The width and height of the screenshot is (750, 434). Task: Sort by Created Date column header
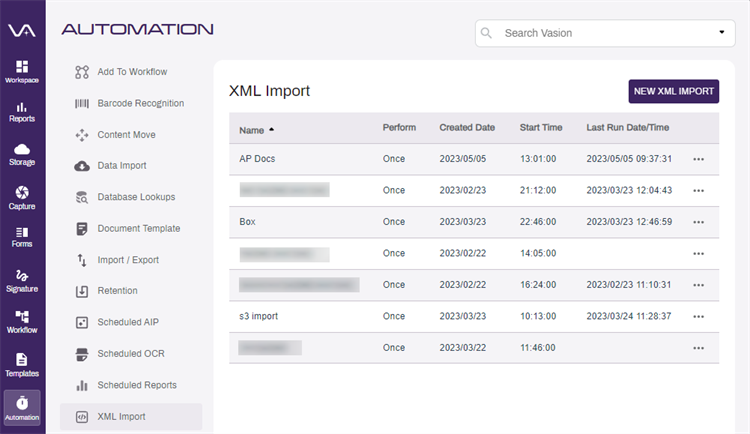click(467, 127)
